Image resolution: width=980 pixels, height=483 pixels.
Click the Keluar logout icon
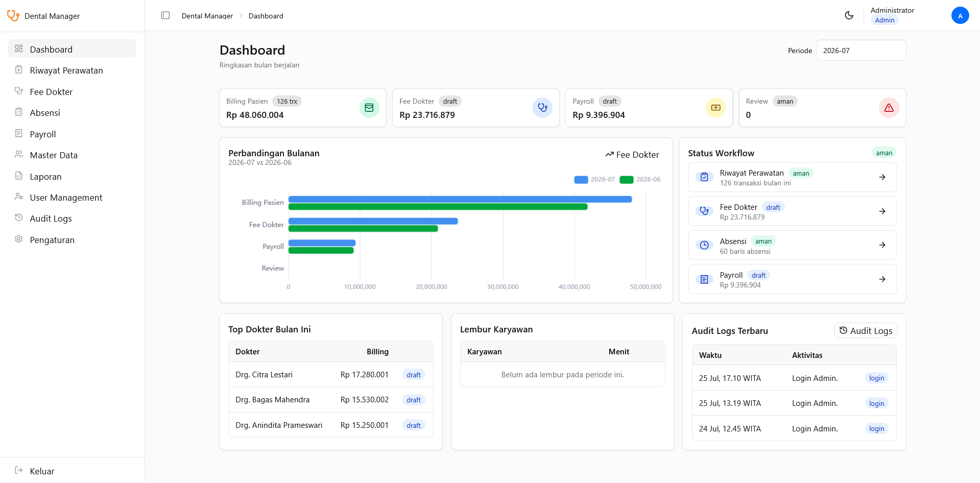pos(19,470)
